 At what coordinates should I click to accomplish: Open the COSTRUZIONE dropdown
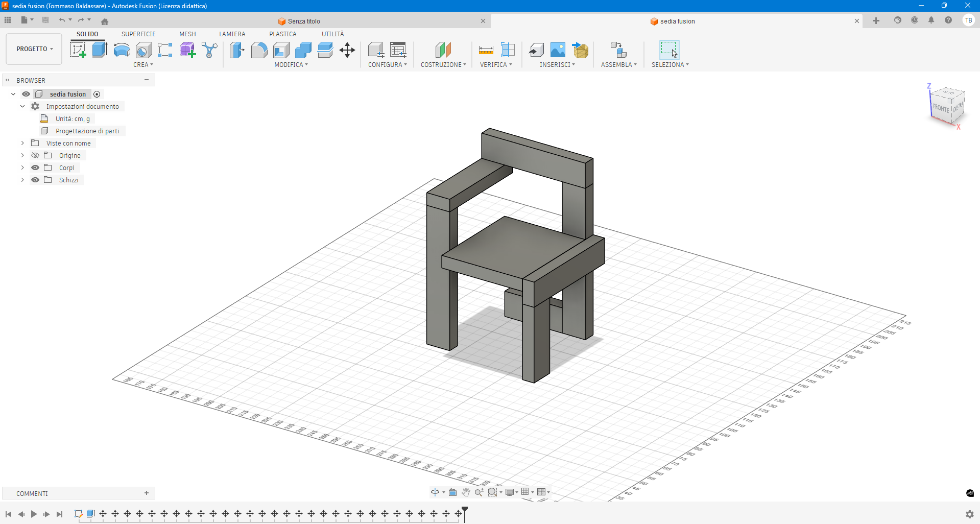pos(443,64)
